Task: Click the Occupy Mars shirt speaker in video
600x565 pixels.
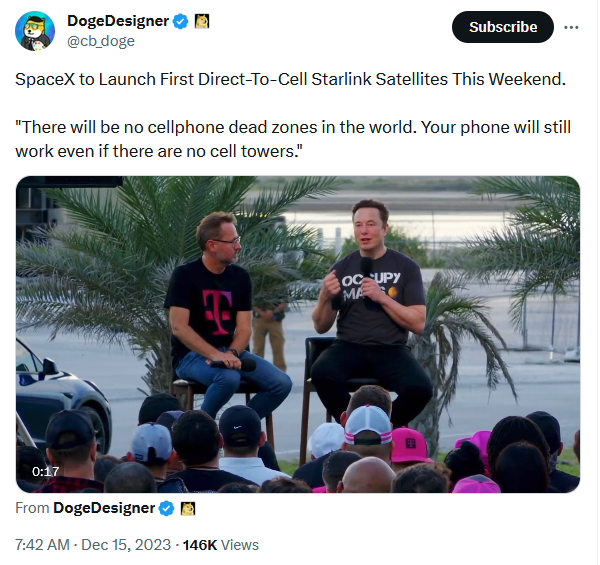Action: [x=371, y=306]
